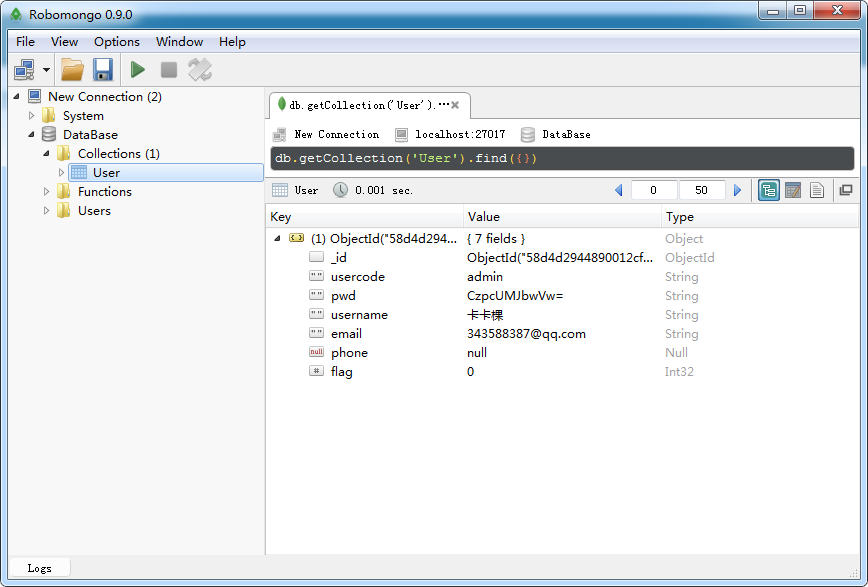
Task: Click the DataBase label in query header
Action: tap(566, 135)
